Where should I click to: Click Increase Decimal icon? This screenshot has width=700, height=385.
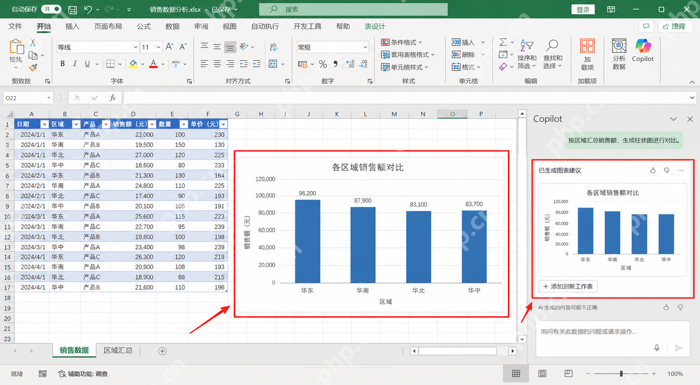[350, 64]
